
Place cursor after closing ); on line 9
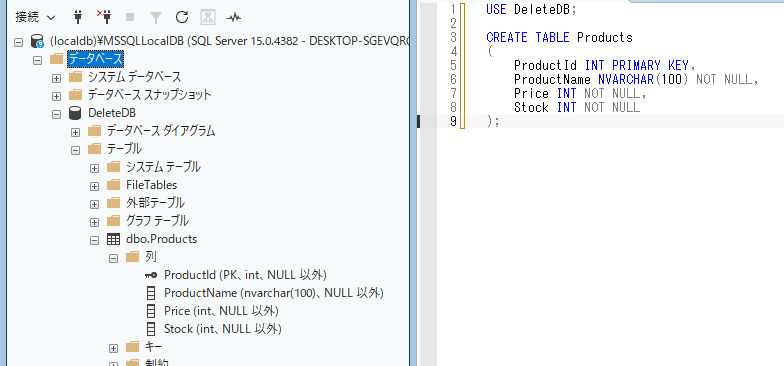click(500, 122)
